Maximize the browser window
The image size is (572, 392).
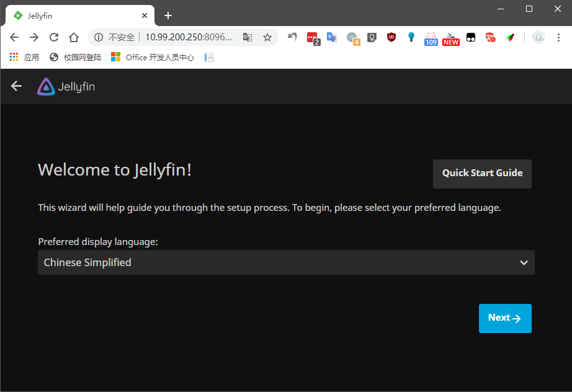point(529,9)
